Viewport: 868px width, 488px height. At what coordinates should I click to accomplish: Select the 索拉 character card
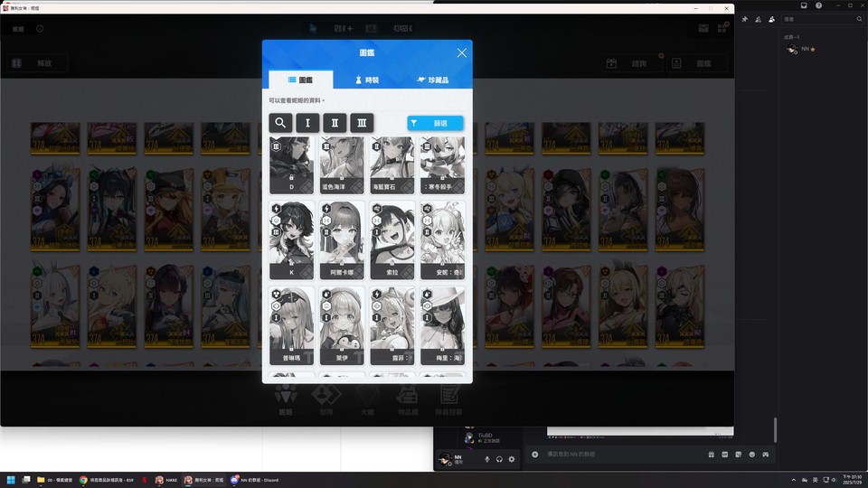392,240
